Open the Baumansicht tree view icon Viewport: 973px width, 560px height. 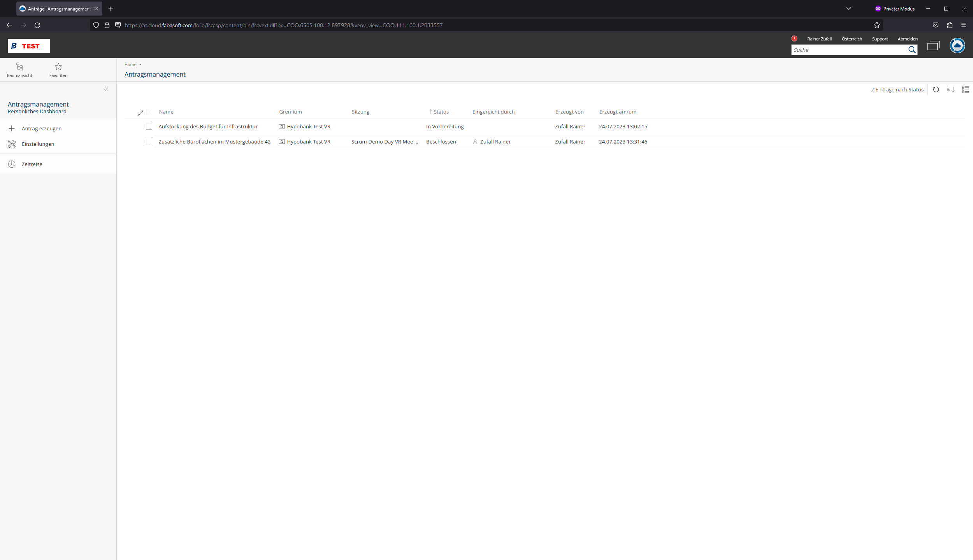click(19, 67)
